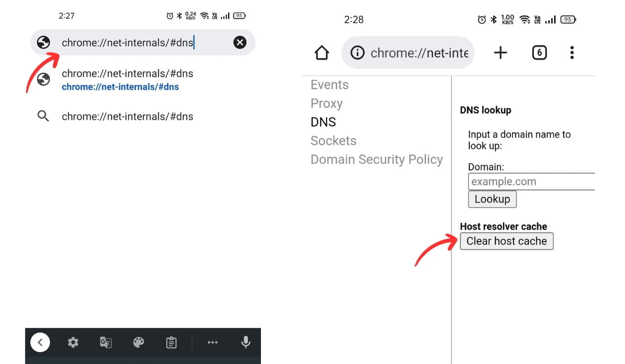Open Chrome's three-dot overflow menu
625x364 pixels.
pos(571,52)
